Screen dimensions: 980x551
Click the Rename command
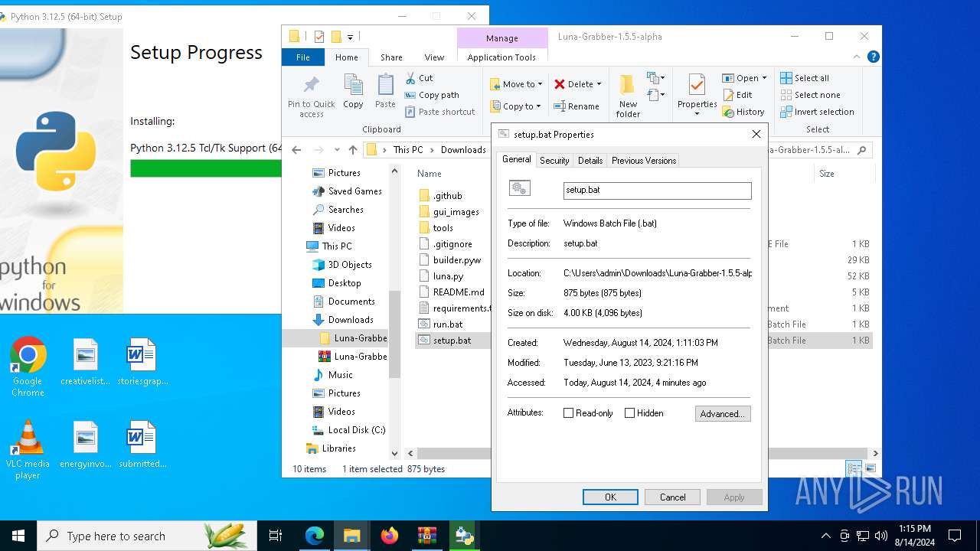(577, 106)
